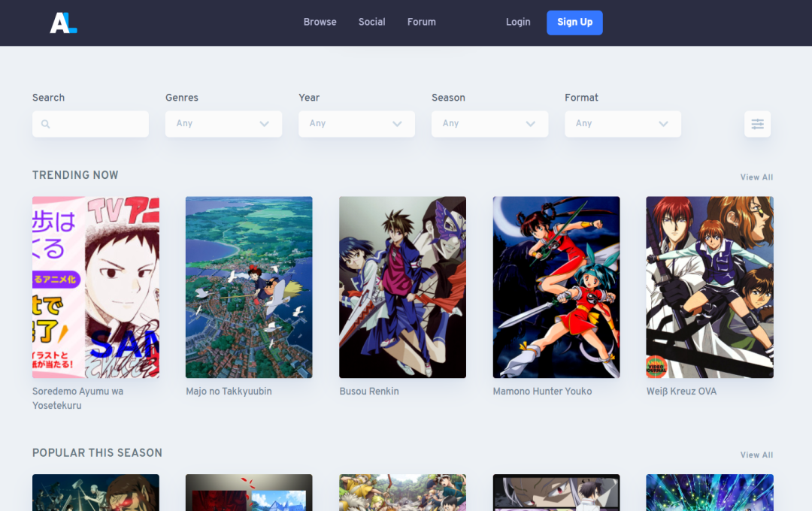
Task: Open the Social menu
Action: tap(372, 23)
